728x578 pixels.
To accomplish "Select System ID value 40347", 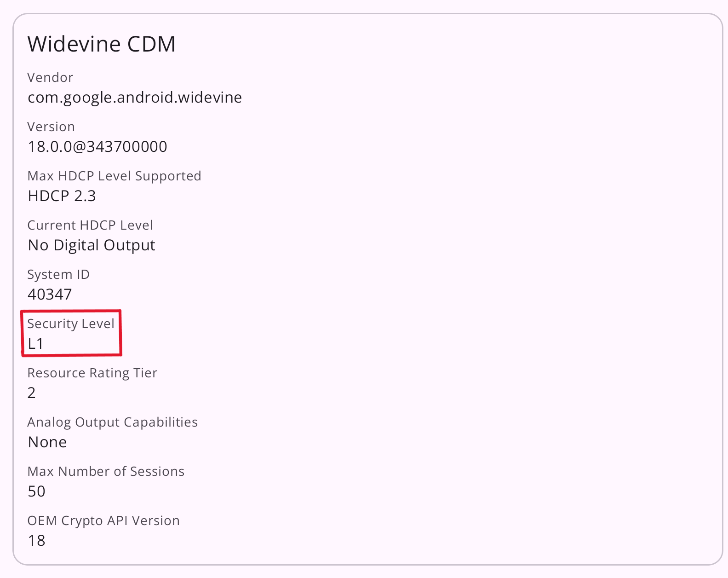I will point(50,295).
